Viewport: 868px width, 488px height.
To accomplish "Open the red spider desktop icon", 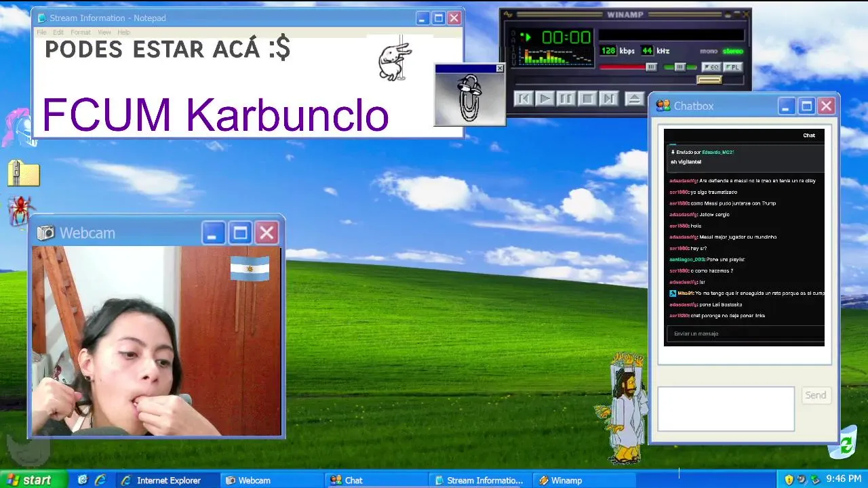I will (20, 211).
